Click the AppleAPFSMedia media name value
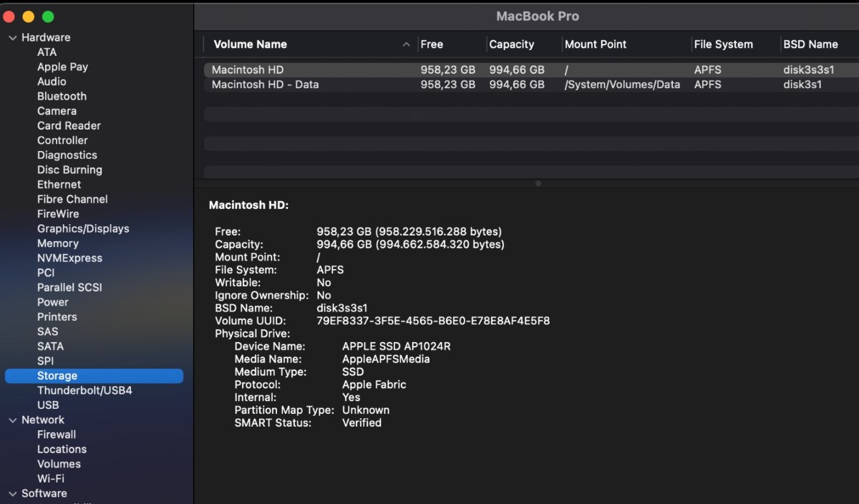This screenshot has width=859, height=504. [386, 359]
